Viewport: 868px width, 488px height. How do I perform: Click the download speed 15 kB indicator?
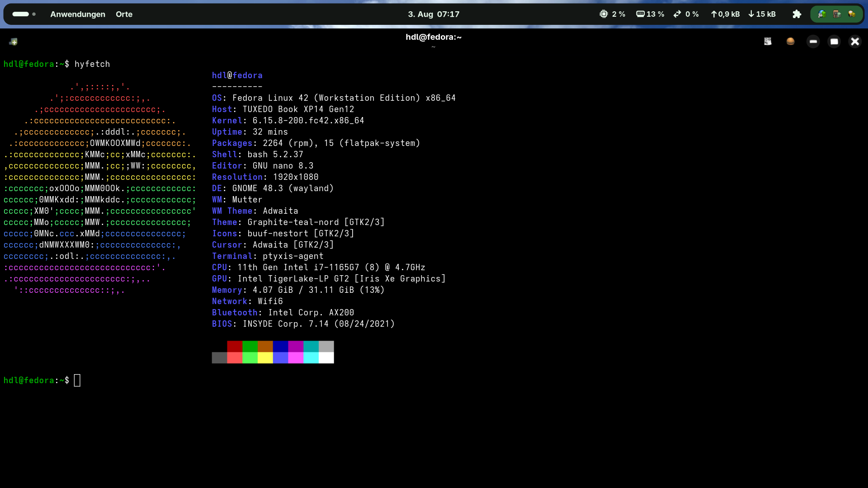coord(762,14)
